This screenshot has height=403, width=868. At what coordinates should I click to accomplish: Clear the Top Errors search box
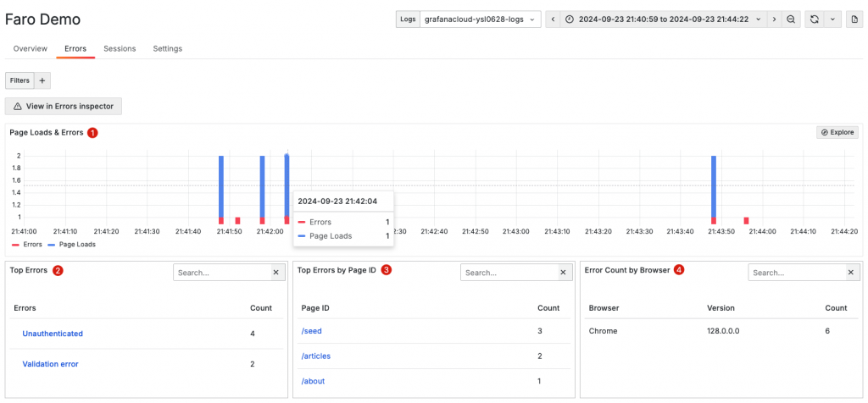[275, 273]
